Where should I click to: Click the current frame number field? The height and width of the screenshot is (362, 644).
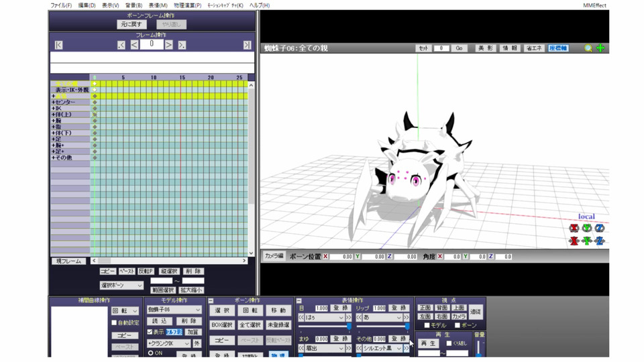pyautogui.click(x=152, y=44)
